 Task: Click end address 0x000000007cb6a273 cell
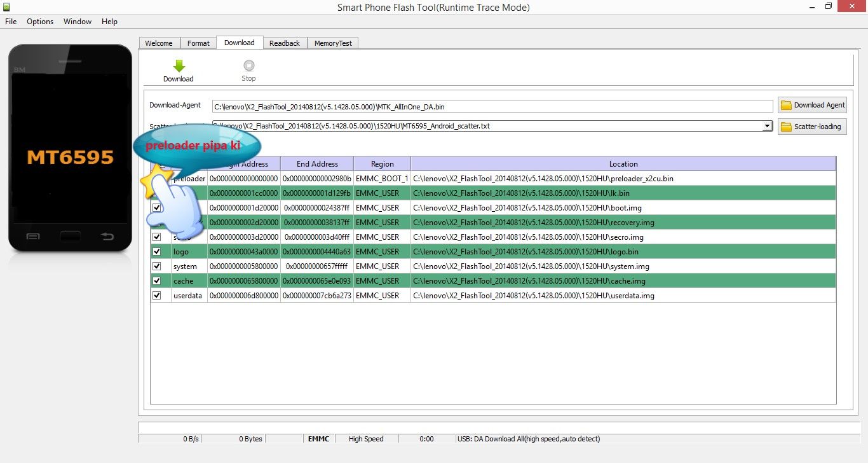(x=317, y=295)
